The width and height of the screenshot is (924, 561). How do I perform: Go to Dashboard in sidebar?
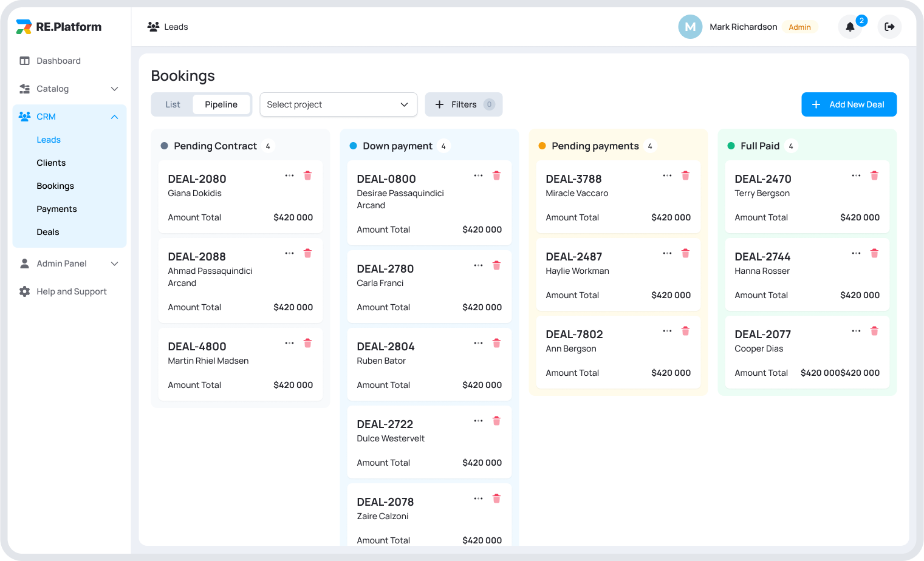coord(58,61)
